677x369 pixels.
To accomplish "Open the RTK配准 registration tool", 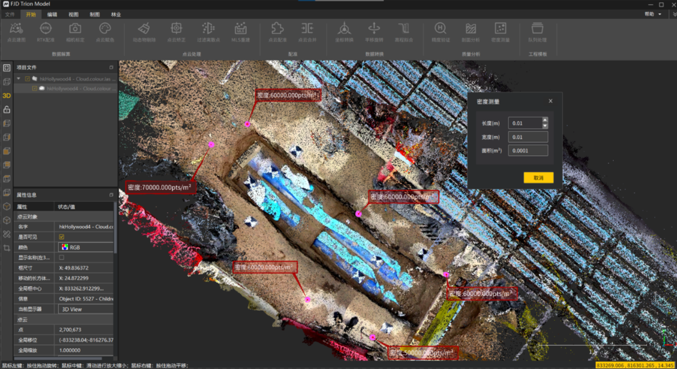I will coord(45,32).
